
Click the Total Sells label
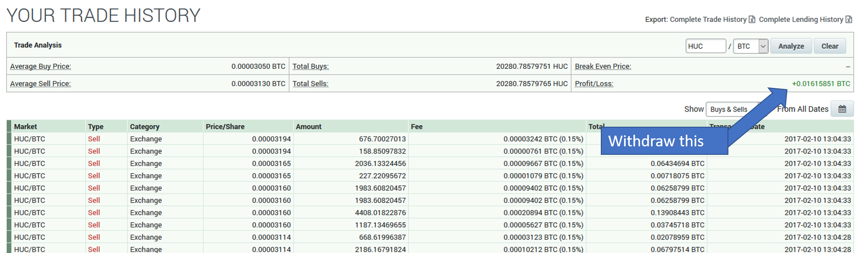tap(310, 83)
